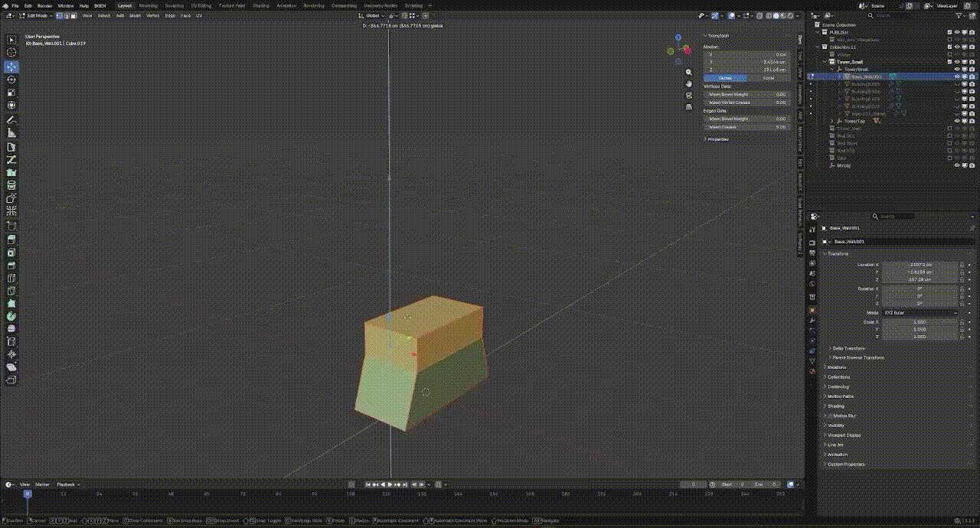The width and height of the screenshot is (980, 528).
Task: Open timeline Playback menu
Action: click(67, 484)
